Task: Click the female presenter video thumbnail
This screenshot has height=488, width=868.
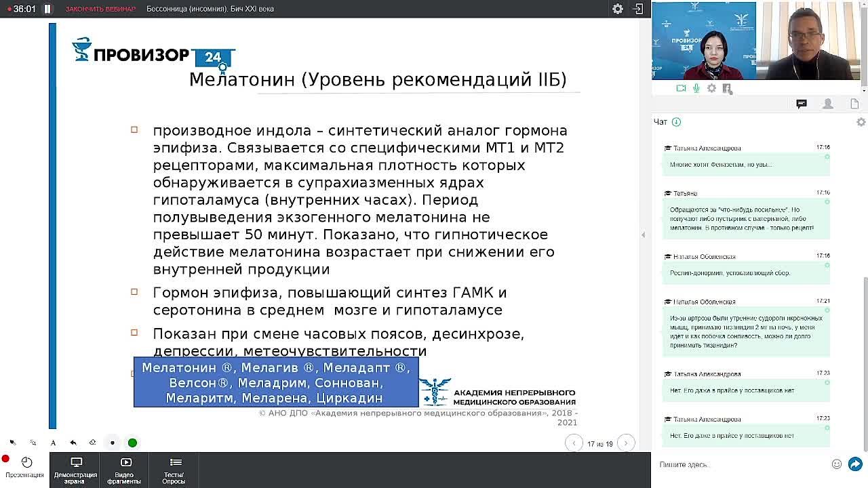Action: click(x=704, y=41)
